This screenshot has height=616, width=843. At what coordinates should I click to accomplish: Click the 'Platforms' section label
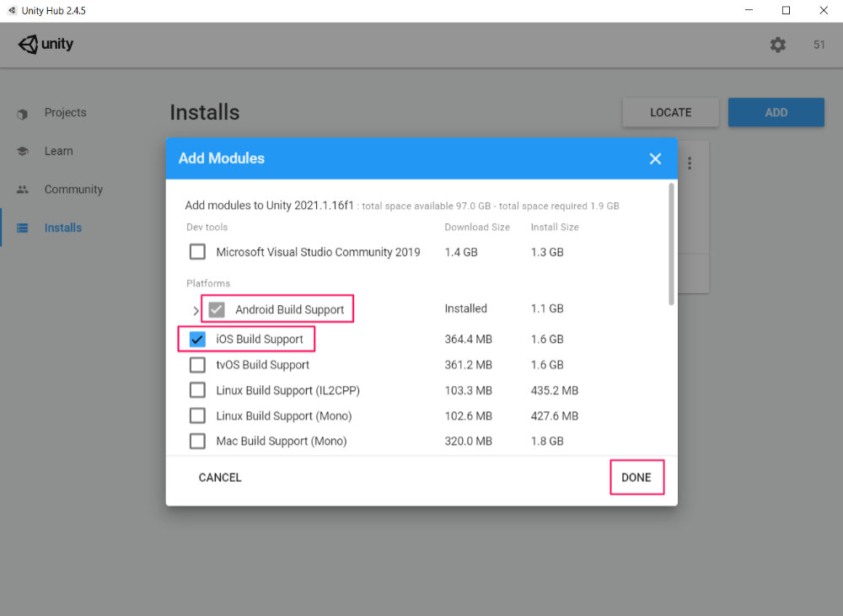[208, 283]
